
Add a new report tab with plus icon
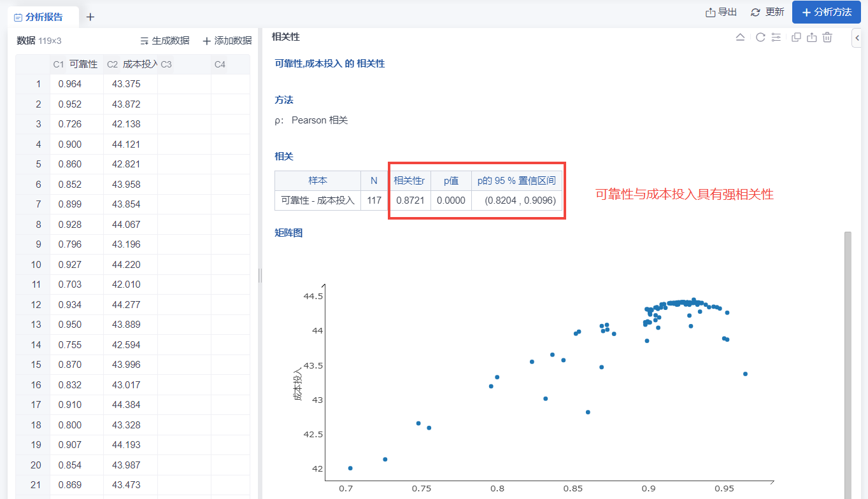coord(90,17)
